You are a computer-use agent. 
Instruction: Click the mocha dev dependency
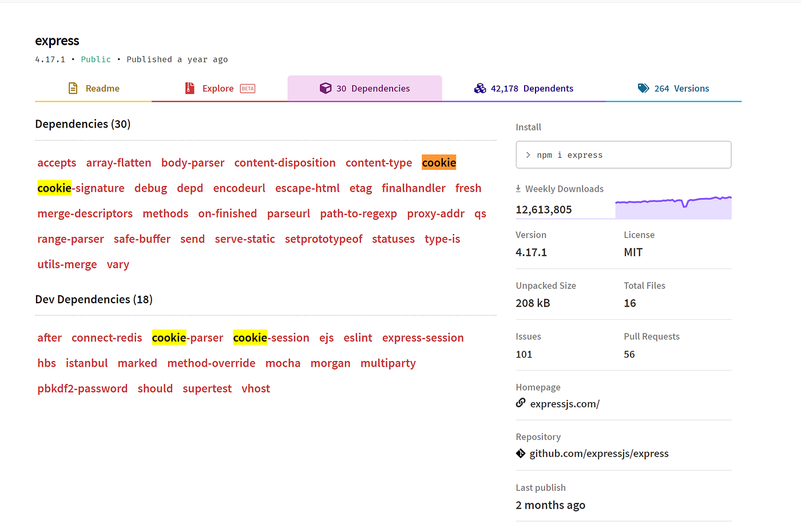coord(283,363)
